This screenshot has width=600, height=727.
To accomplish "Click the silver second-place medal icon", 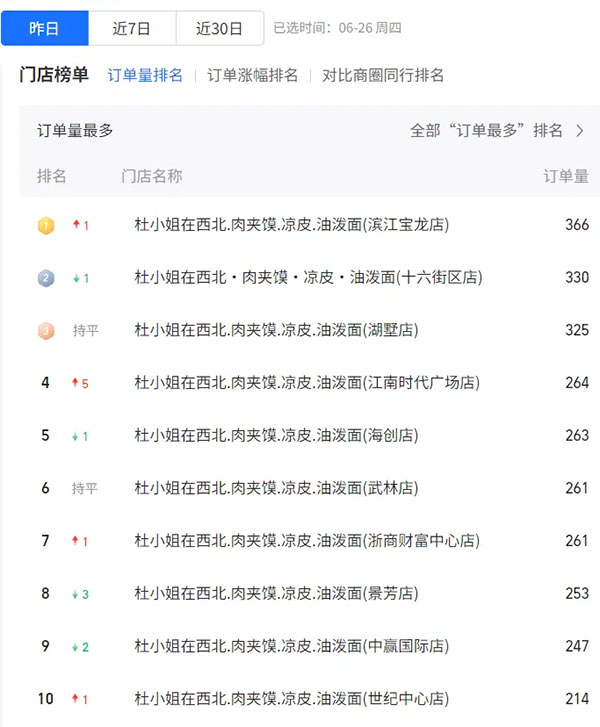I will pyautogui.click(x=45, y=278).
